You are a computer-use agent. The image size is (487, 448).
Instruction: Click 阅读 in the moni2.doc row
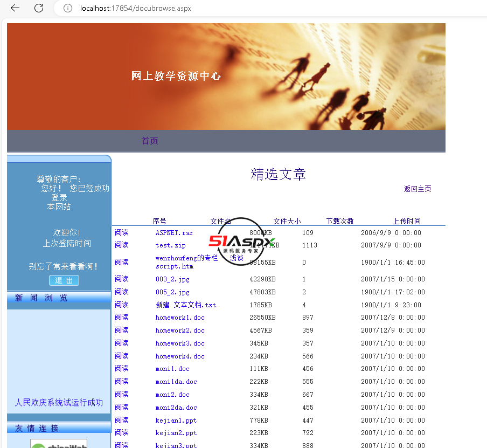(121, 394)
